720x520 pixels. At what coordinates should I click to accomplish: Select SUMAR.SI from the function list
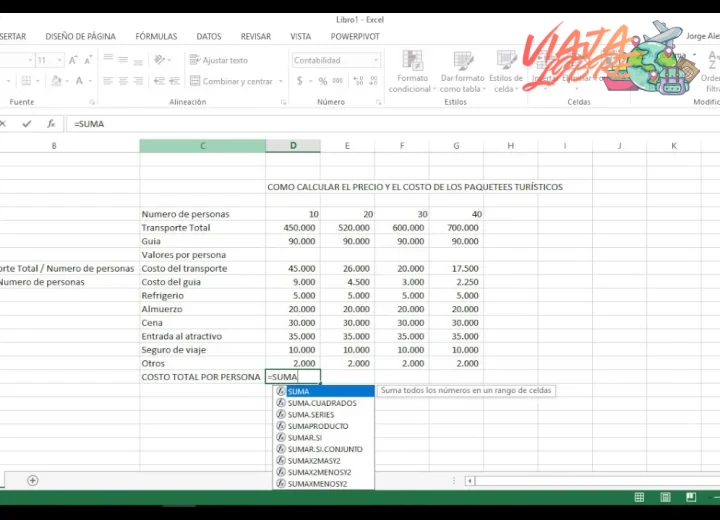(x=325, y=437)
